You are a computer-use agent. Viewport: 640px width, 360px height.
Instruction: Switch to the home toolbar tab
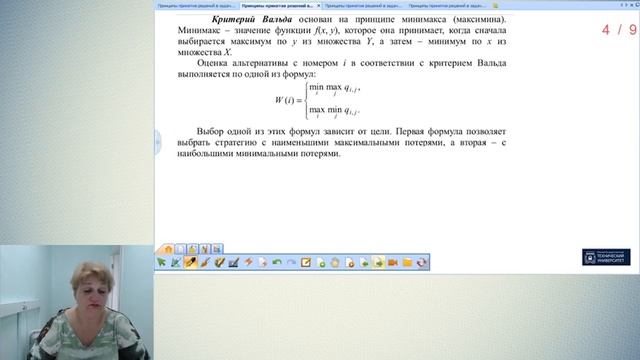click(x=167, y=249)
